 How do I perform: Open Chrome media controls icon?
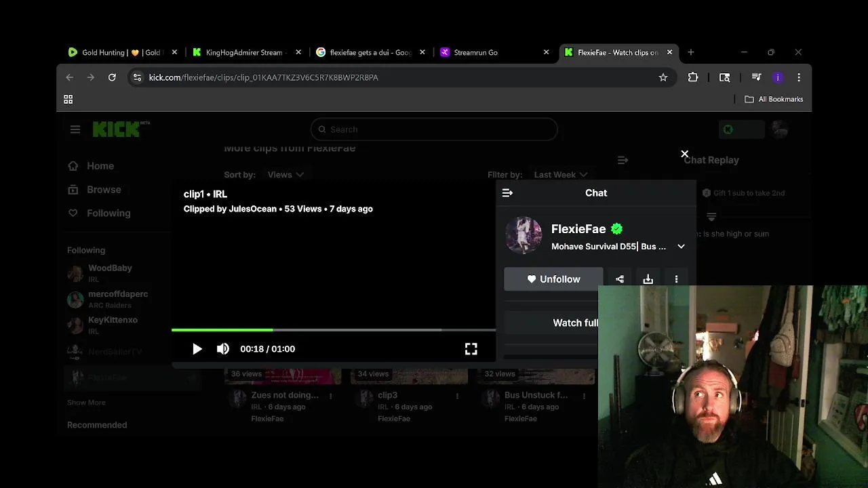[756, 78]
